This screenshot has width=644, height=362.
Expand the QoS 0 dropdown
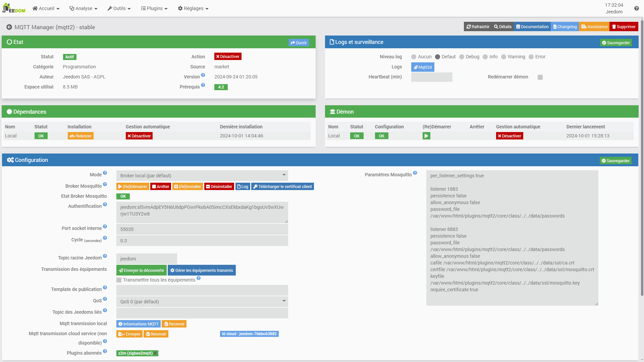pyautogui.click(x=202, y=302)
